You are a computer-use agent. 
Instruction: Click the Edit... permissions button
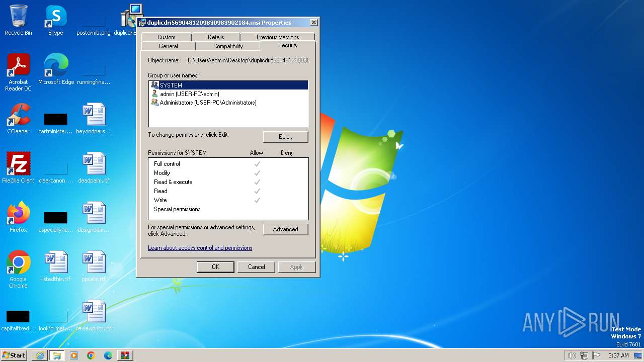(286, 137)
